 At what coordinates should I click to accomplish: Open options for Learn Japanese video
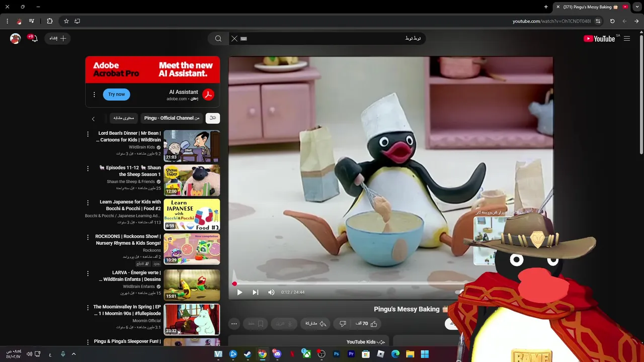88,203
